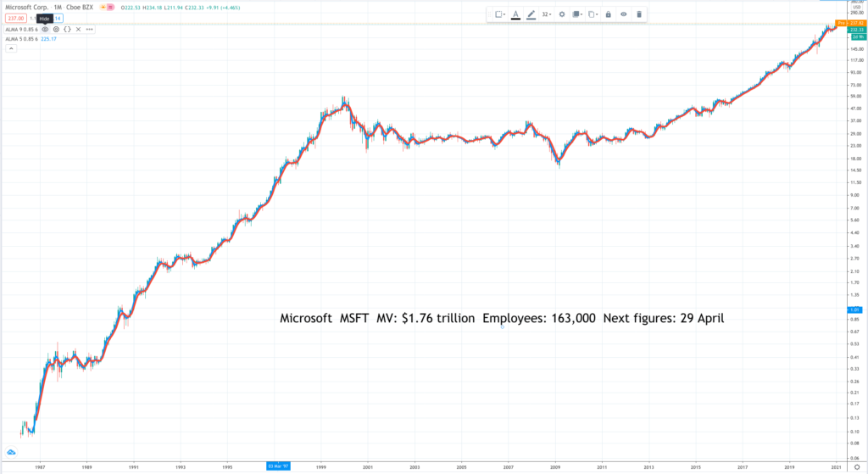Select the ALMA 5 0.85 6 indicator label
The height and width of the screenshot is (474, 868).
[21, 39]
